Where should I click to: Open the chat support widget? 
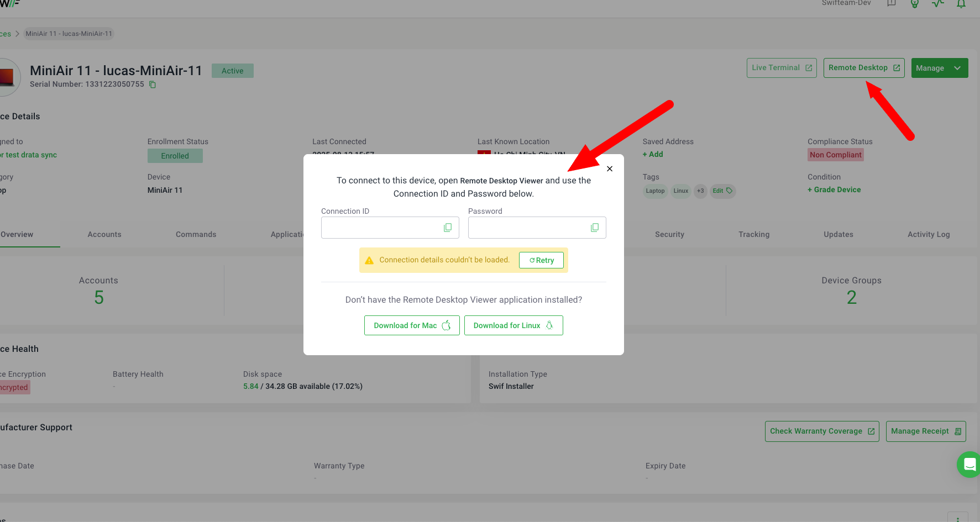pyautogui.click(x=969, y=465)
